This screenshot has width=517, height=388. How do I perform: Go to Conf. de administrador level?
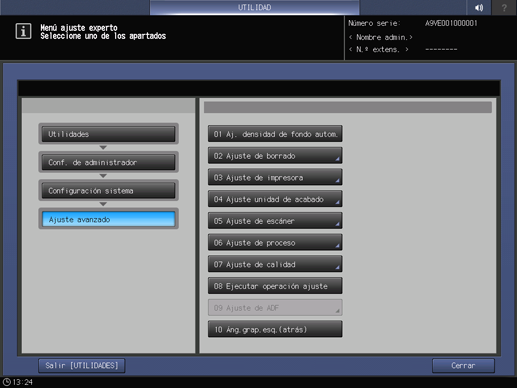coord(108,162)
